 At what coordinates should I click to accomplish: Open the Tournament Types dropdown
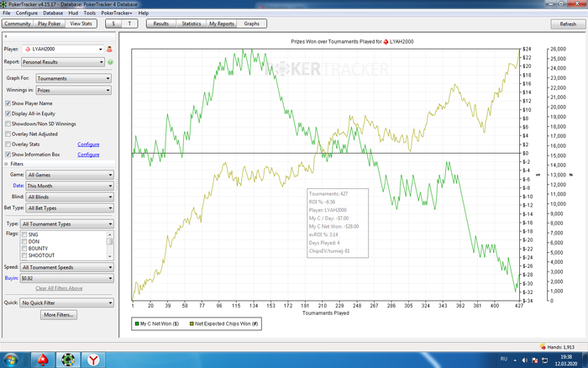66,224
